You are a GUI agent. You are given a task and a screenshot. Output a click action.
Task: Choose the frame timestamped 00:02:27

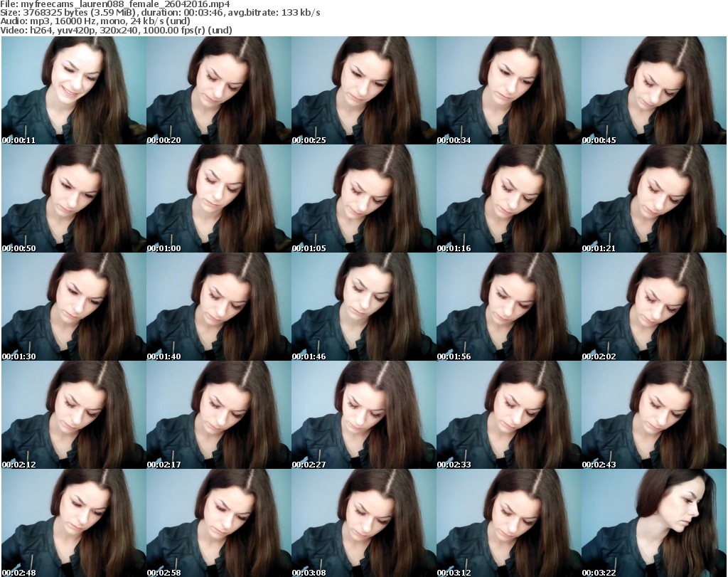(x=364, y=415)
